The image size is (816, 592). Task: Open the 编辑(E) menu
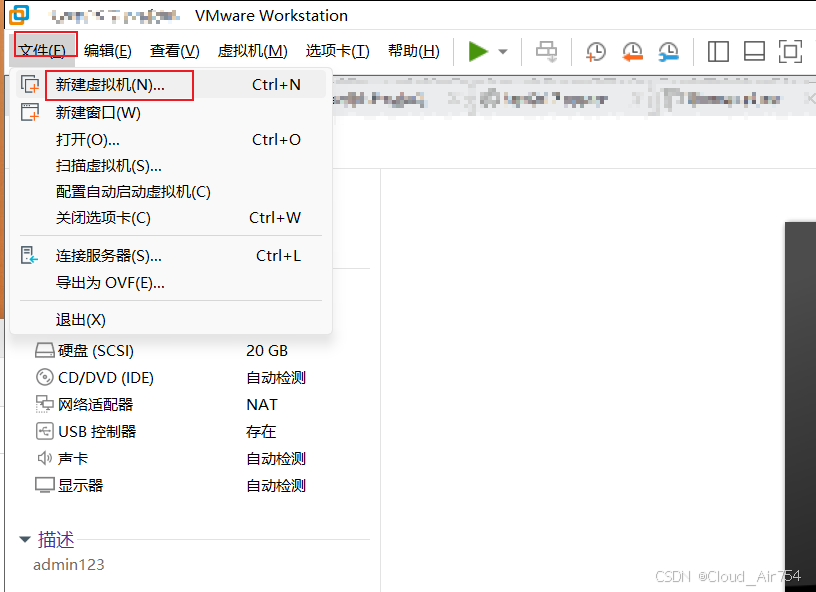(x=108, y=50)
